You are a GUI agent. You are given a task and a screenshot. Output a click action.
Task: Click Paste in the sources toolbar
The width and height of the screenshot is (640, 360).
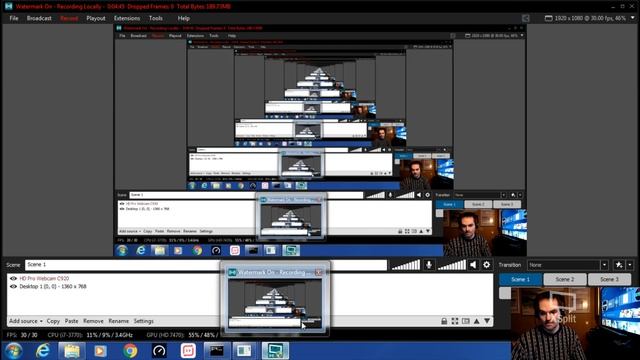[71, 321]
